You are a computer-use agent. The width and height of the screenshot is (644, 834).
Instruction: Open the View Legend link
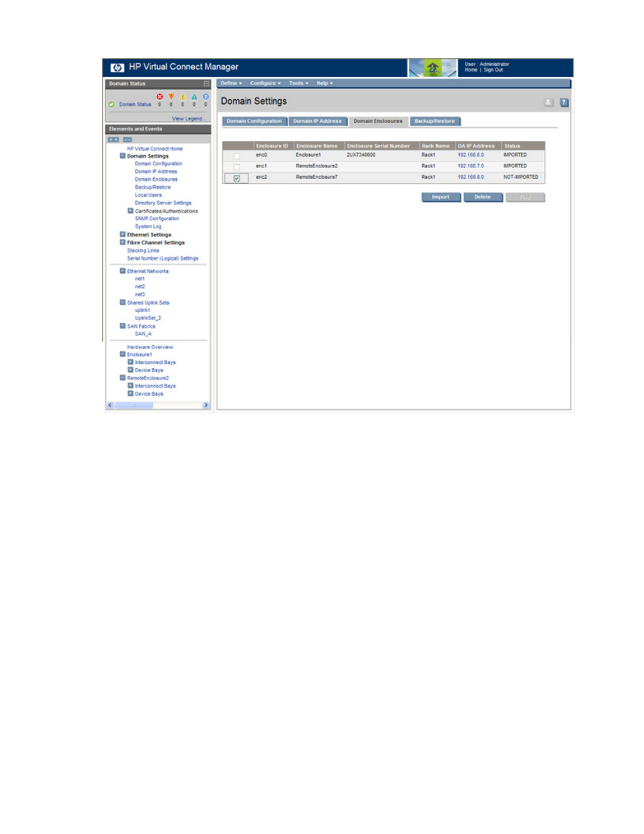coord(188,119)
